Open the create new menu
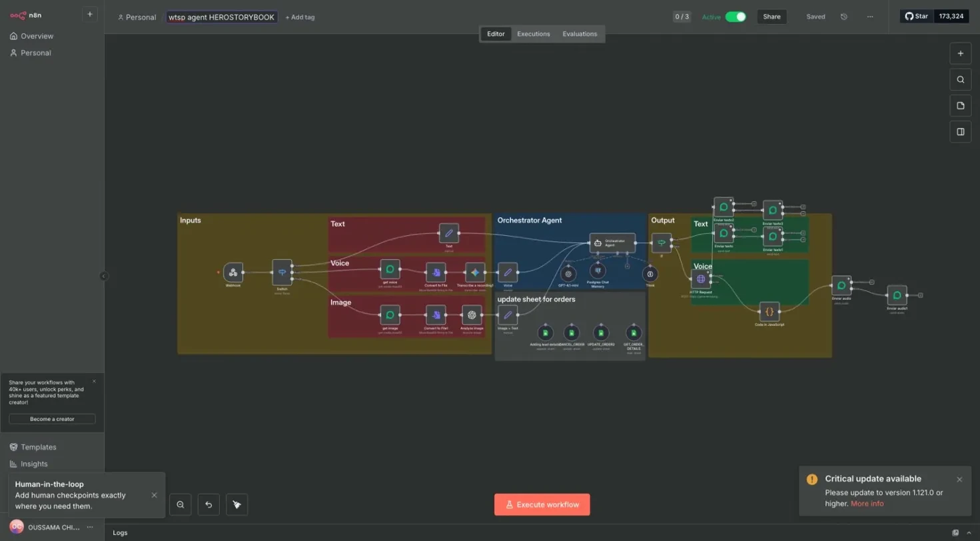The width and height of the screenshot is (980, 541). (90, 14)
